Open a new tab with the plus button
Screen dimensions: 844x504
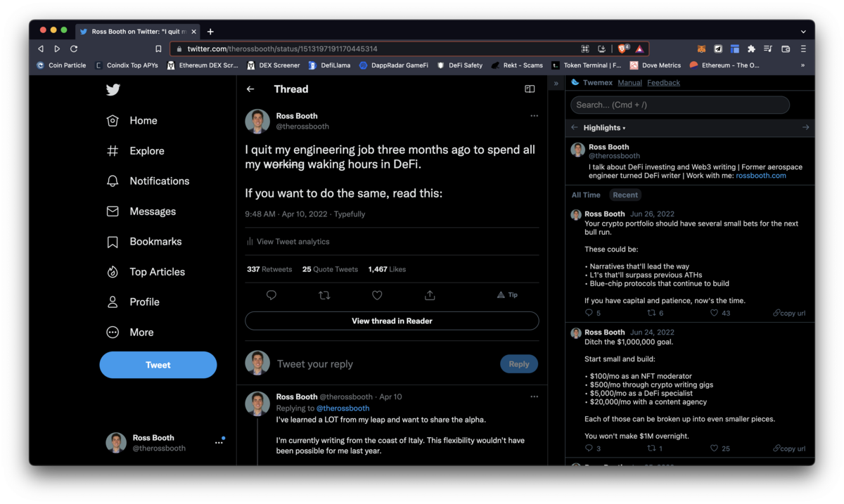coord(210,32)
